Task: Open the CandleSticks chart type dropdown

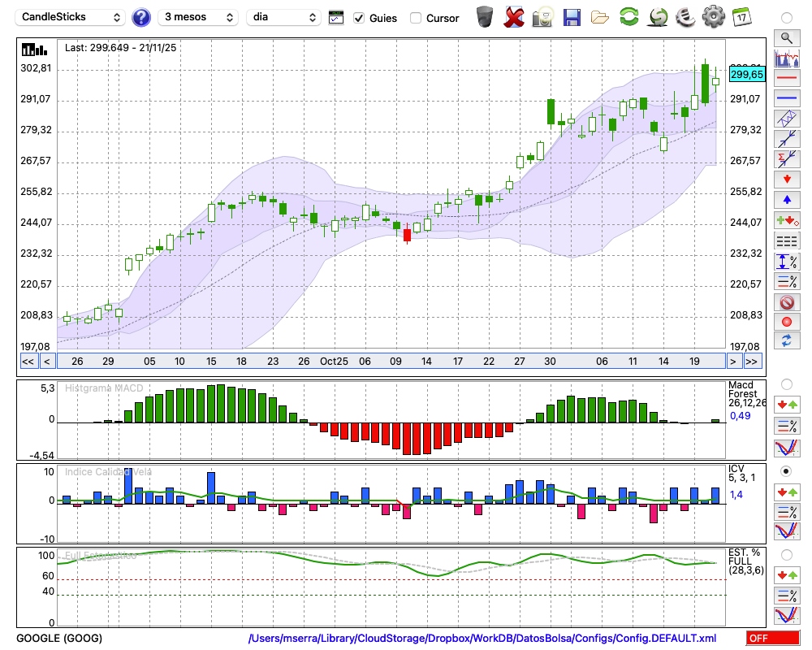Action: coord(71,17)
